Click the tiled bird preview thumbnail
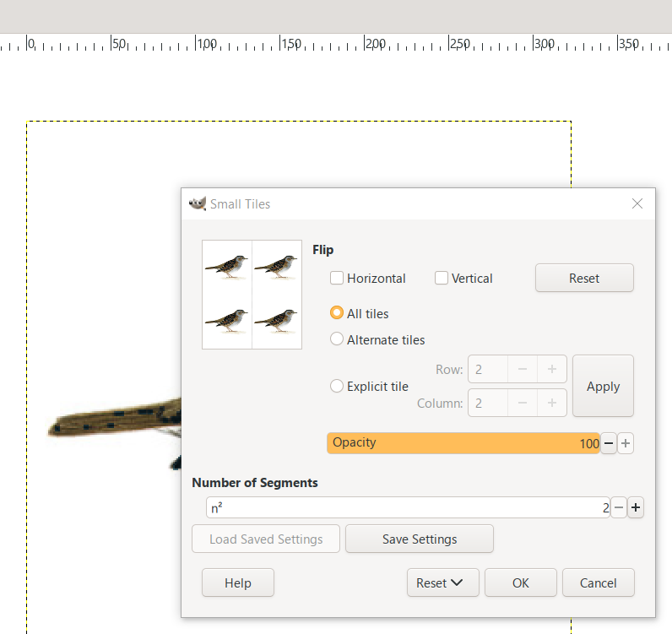This screenshot has height=634, width=672. tap(252, 295)
